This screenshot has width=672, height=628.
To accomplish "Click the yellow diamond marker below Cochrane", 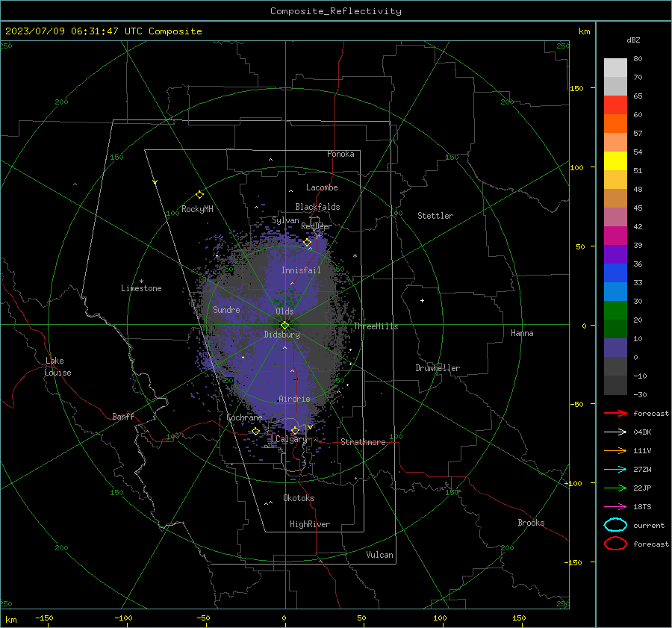I will (x=256, y=431).
